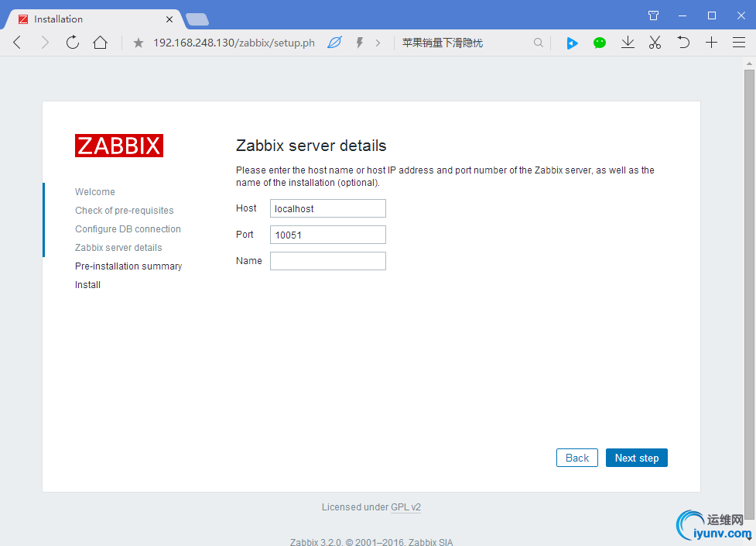Image resolution: width=756 pixels, height=546 pixels.
Task: Close the Installation tab
Action: 169,19
